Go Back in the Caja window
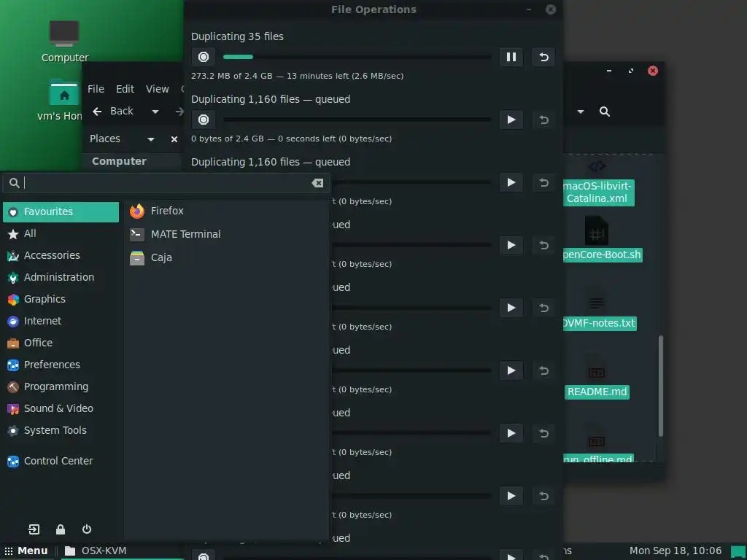Viewport: 747px width, 560px height. 113,112
